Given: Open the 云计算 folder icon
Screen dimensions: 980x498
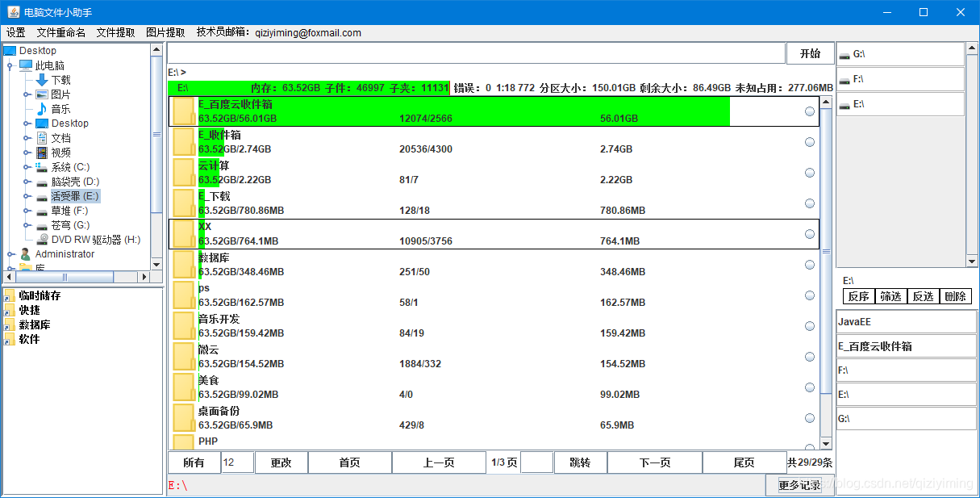Looking at the screenshot, I should click(x=184, y=173).
